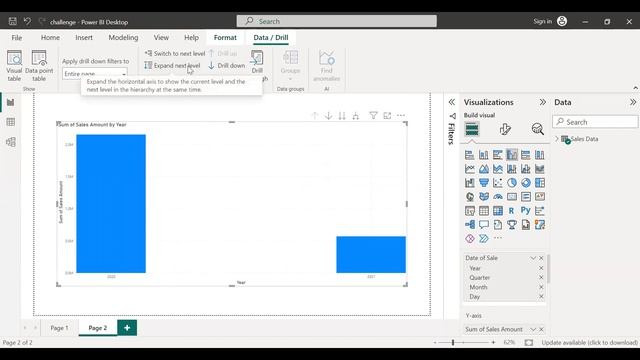Open Format visual paintbrush tab
This screenshot has height=360, width=640.
[505, 129]
